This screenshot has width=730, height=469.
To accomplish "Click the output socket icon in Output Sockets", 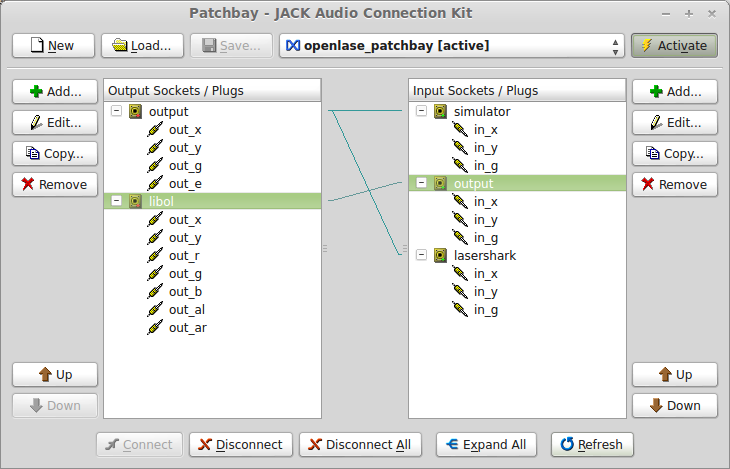I will 136,112.
